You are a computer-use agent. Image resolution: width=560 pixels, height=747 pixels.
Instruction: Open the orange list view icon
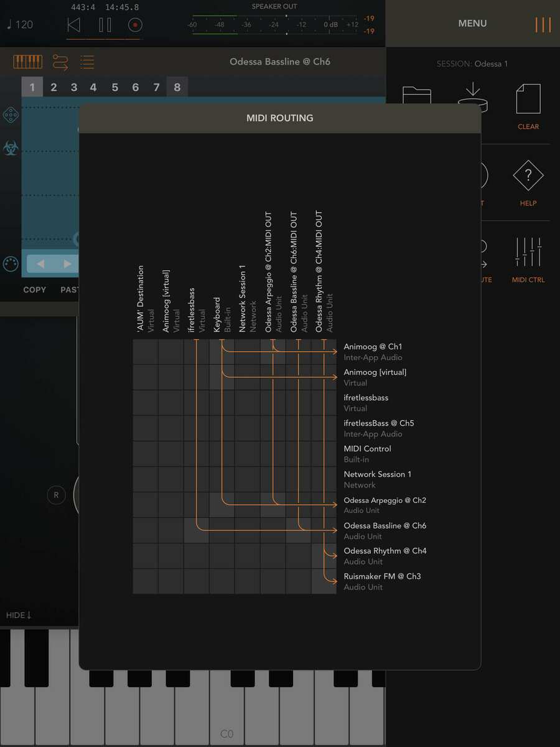[87, 62]
